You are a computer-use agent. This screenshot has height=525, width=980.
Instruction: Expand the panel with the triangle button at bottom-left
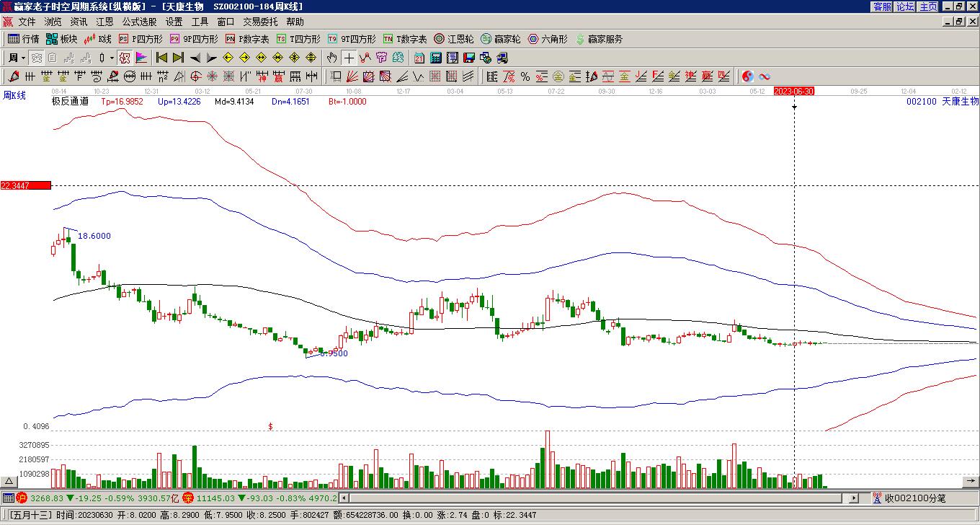pyautogui.click(x=9, y=482)
